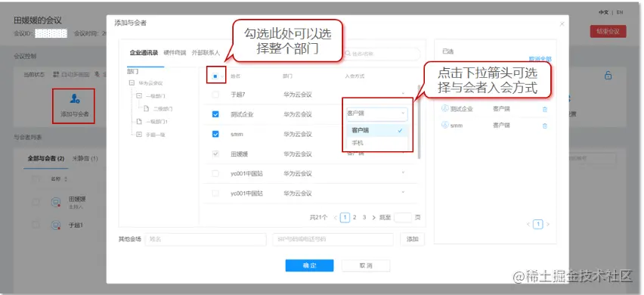Collapse the 一级部门 tree node
Image resolution: width=644 pixels, height=295 pixels.
(x=139, y=96)
